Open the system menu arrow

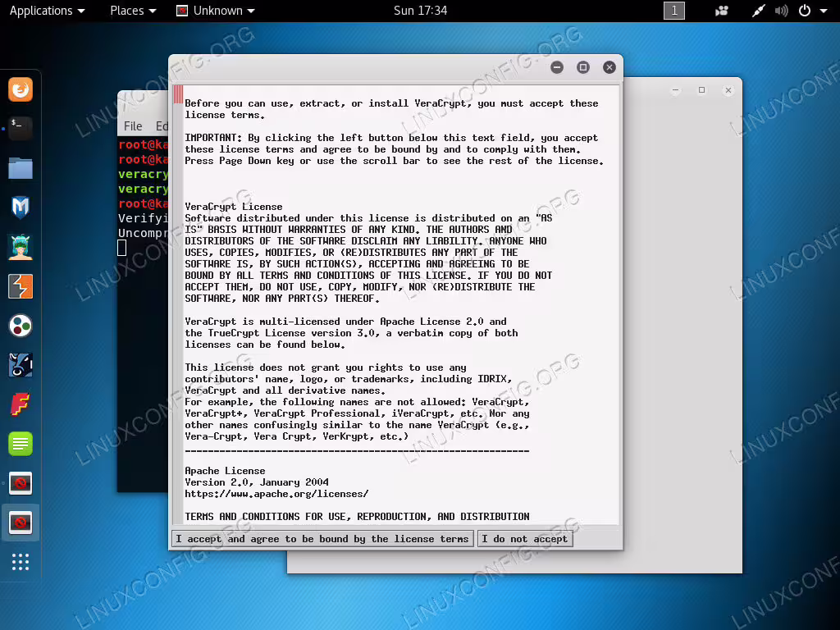coord(824,11)
